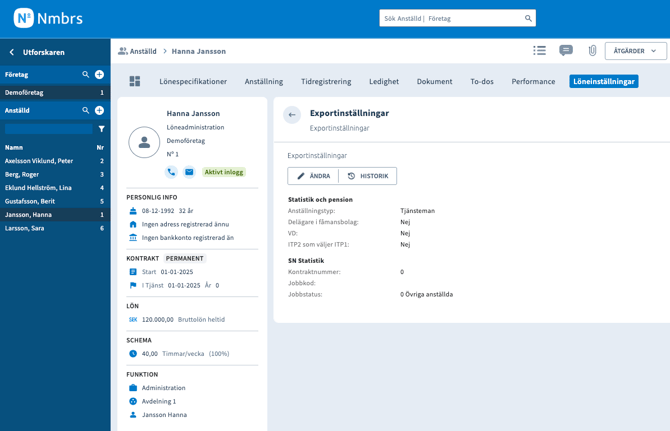
Task: Click the filter funnel icon in sidebar
Action: point(101,129)
